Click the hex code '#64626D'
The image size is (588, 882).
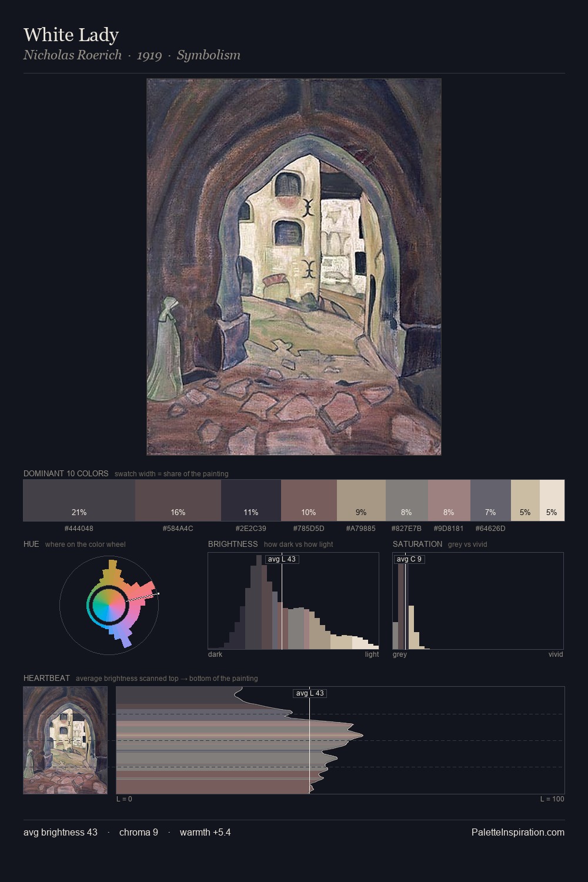pos(490,529)
